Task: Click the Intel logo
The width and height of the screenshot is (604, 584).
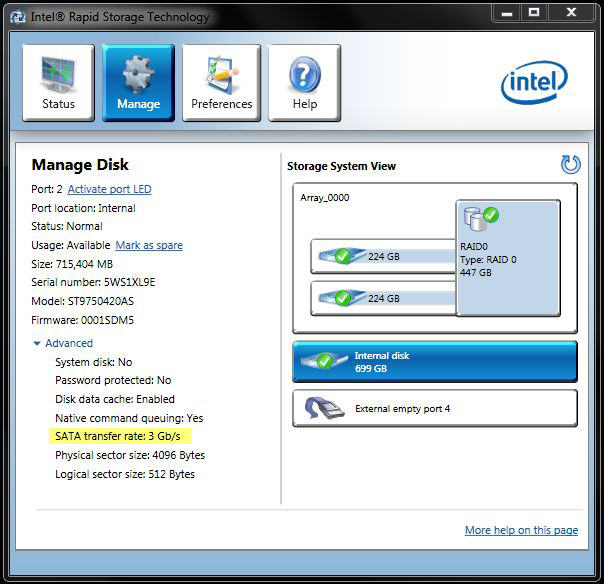Action: tap(534, 82)
